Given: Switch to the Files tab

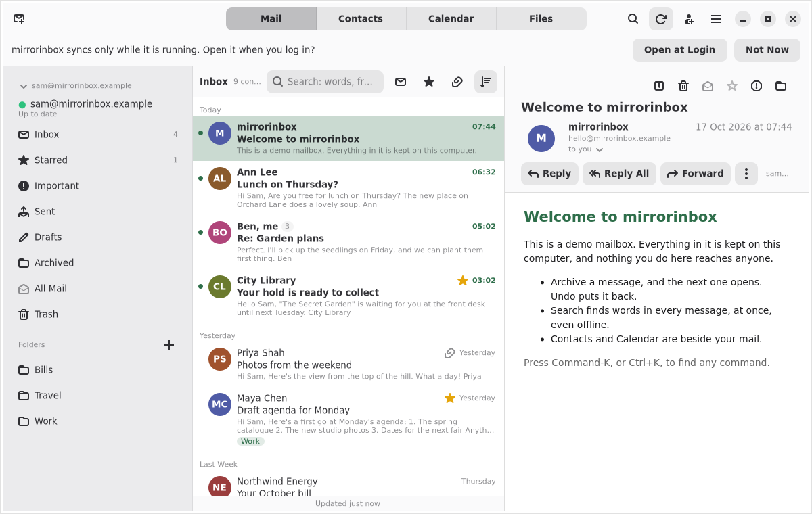Looking at the screenshot, I should click(x=541, y=19).
